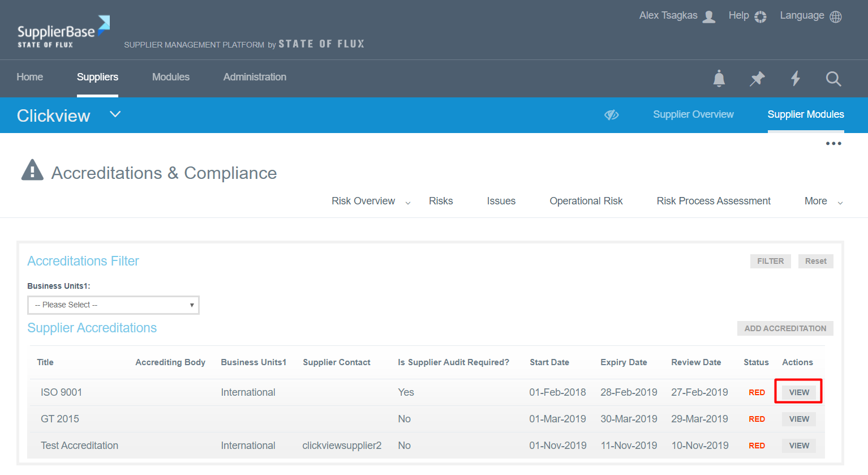Open the Modules menu item

pos(170,78)
